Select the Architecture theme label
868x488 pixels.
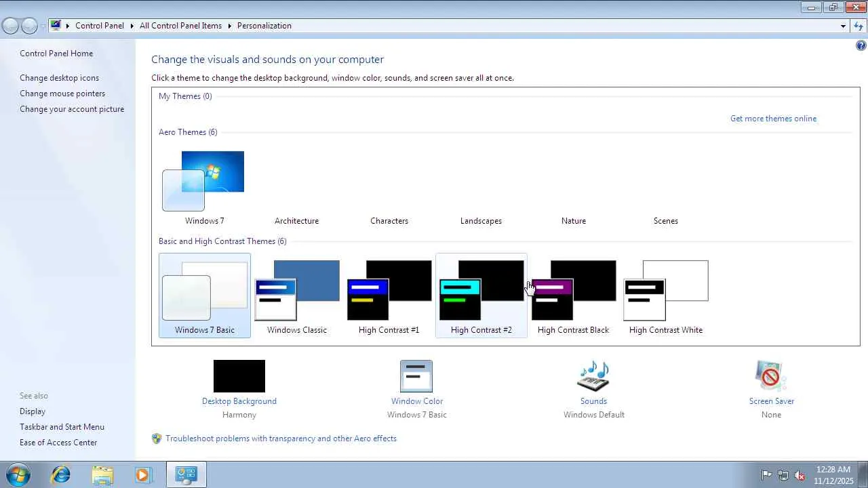coord(296,221)
